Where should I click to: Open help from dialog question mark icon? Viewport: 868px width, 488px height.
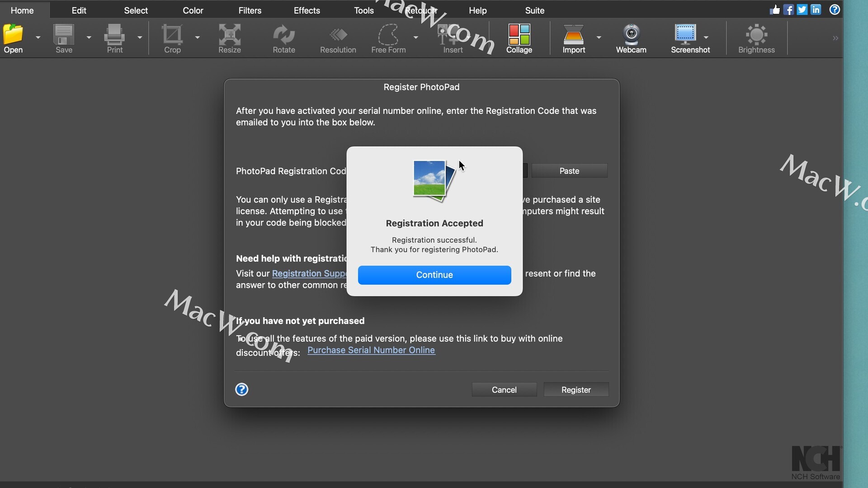tap(242, 389)
